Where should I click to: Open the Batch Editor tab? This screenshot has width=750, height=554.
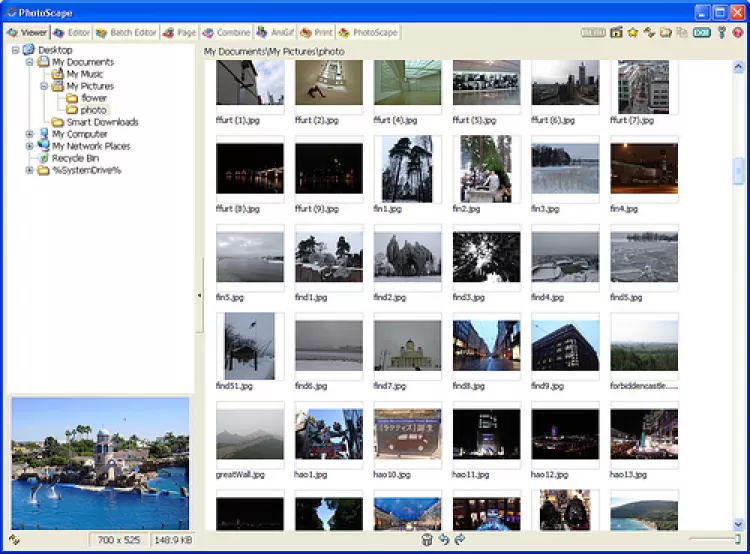click(127, 32)
